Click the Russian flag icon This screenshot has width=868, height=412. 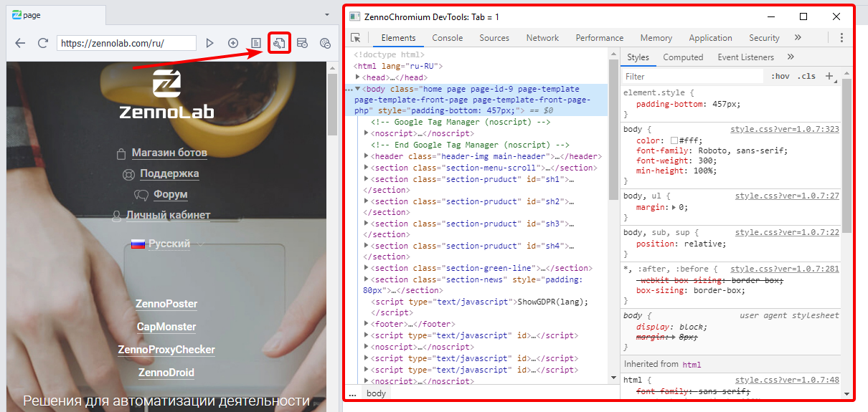pos(138,244)
